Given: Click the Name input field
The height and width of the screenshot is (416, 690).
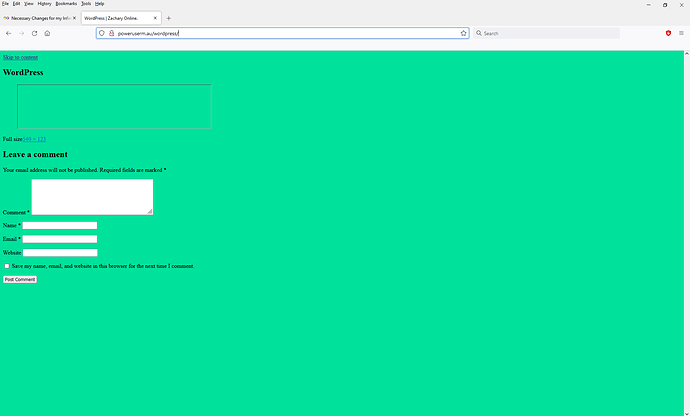Looking at the screenshot, I should point(60,225).
